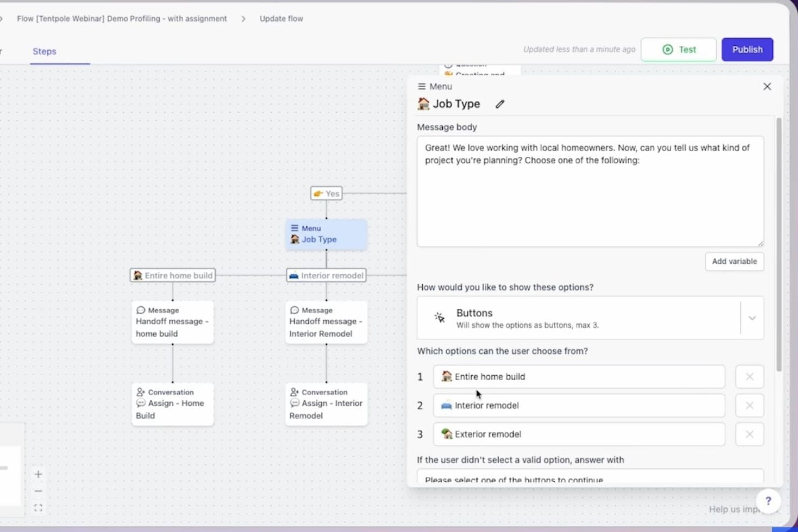Select Update flow in the breadcrumb
798x532 pixels.
point(281,18)
